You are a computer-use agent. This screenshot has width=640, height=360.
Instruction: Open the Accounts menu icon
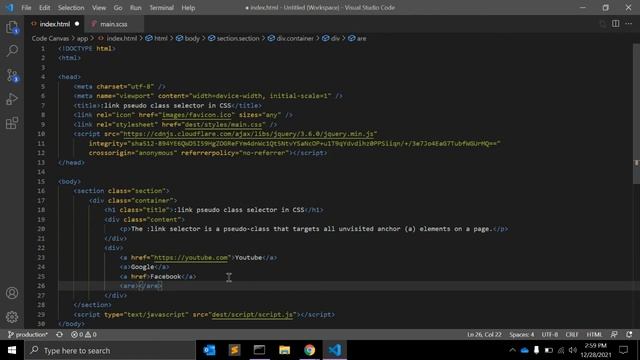(12, 293)
